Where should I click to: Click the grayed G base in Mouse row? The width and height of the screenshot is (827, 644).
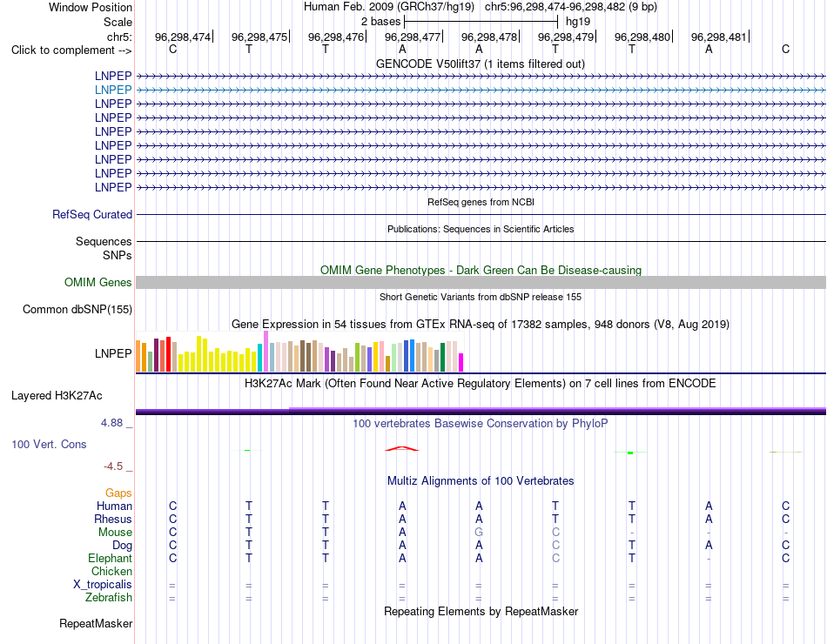click(x=479, y=533)
